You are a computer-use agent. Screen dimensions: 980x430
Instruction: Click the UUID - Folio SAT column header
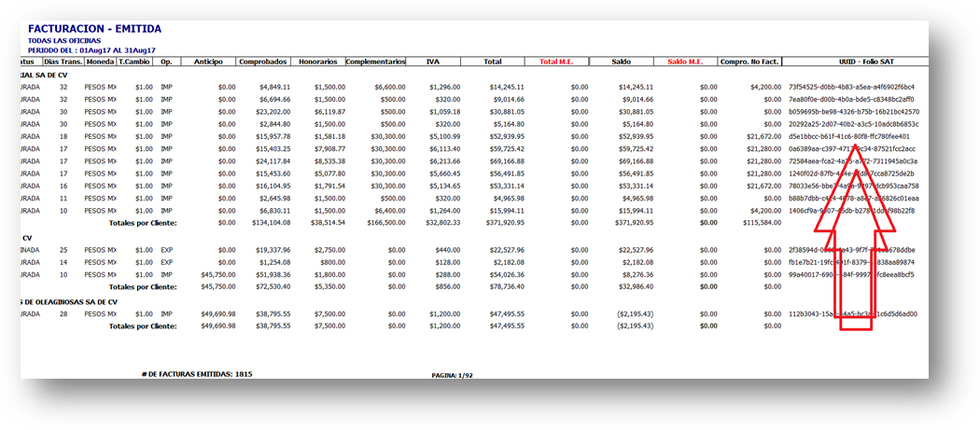point(865,62)
